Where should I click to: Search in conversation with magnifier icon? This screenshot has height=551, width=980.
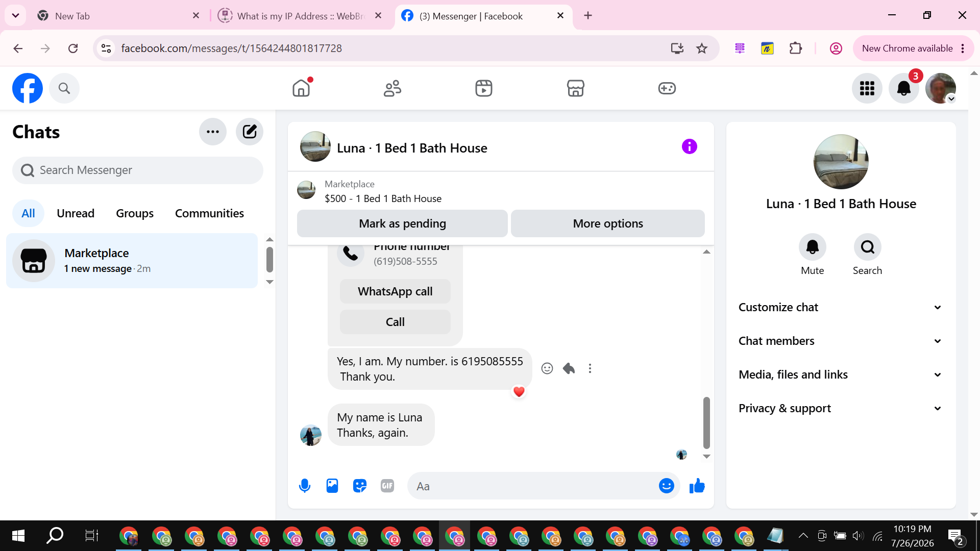coord(868,247)
